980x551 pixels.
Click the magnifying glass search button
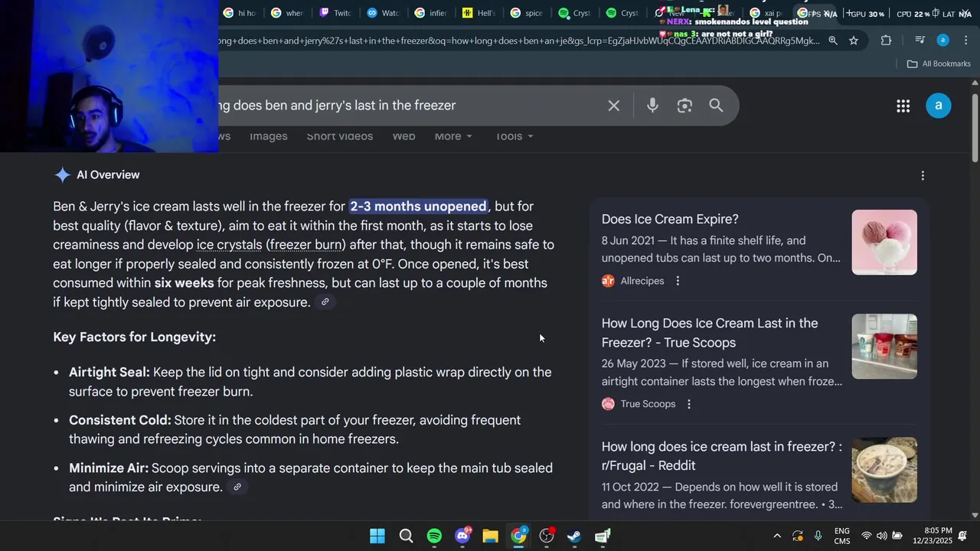[716, 106]
